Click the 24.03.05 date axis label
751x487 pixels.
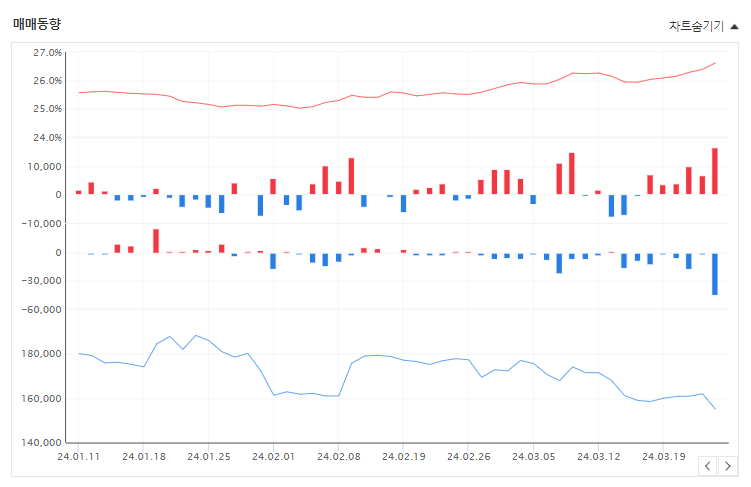(x=534, y=456)
